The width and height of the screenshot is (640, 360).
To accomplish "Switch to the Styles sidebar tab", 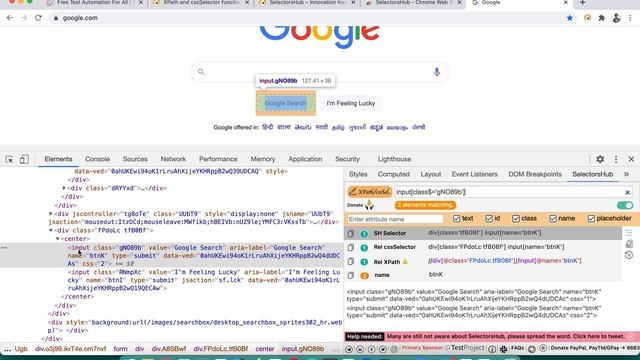I will [358, 174].
